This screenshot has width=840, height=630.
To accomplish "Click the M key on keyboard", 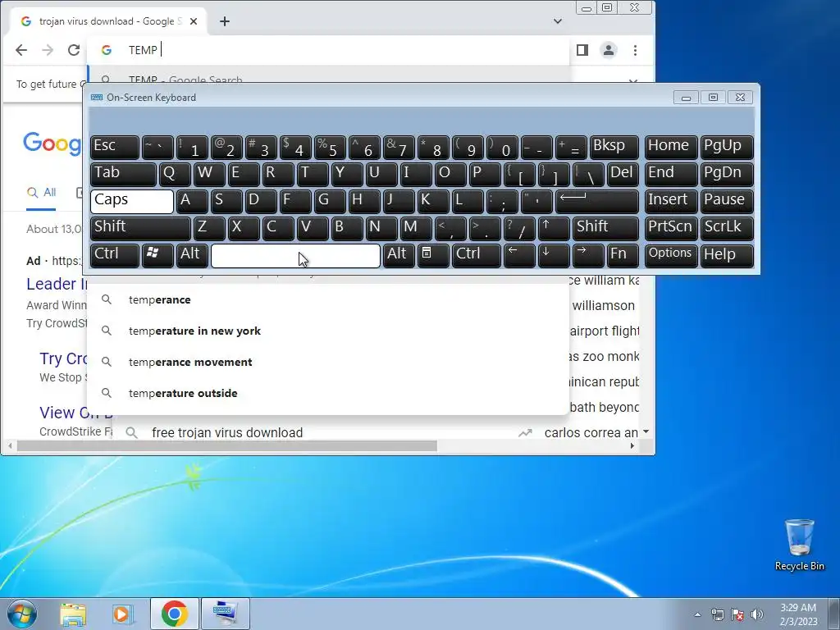I will (x=416, y=228).
